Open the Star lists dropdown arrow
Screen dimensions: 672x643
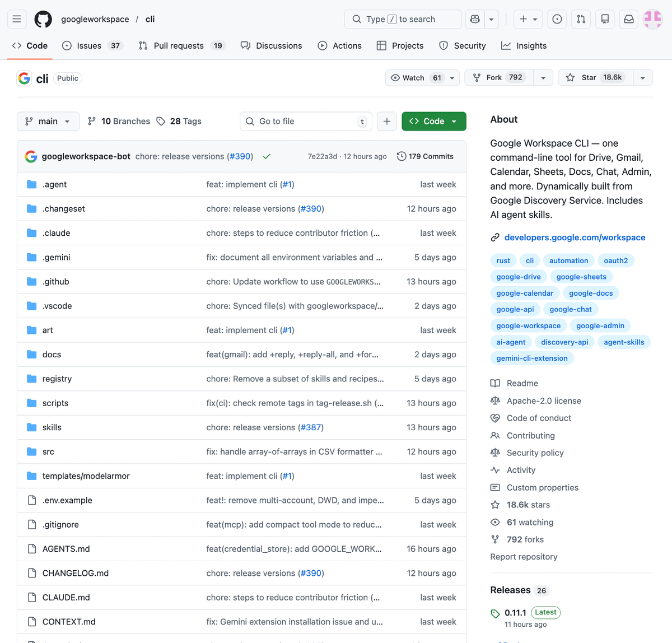click(x=643, y=78)
